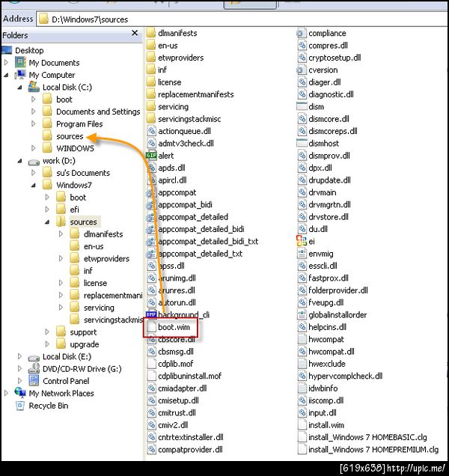Select en-us folder in file list

point(168,46)
